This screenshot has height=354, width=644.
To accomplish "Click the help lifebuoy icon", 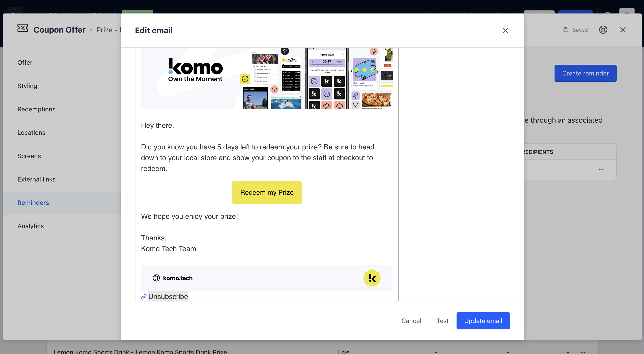I will (x=603, y=30).
